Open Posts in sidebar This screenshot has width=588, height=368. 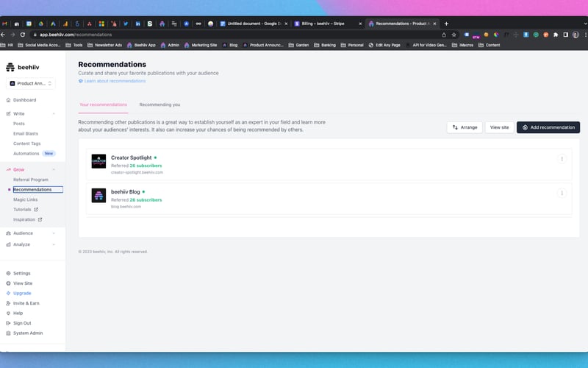[x=19, y=124]
